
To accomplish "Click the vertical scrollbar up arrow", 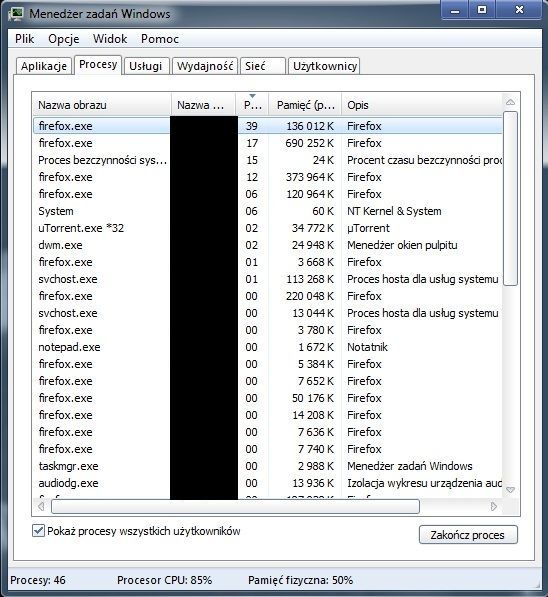I will coord(510,102).
